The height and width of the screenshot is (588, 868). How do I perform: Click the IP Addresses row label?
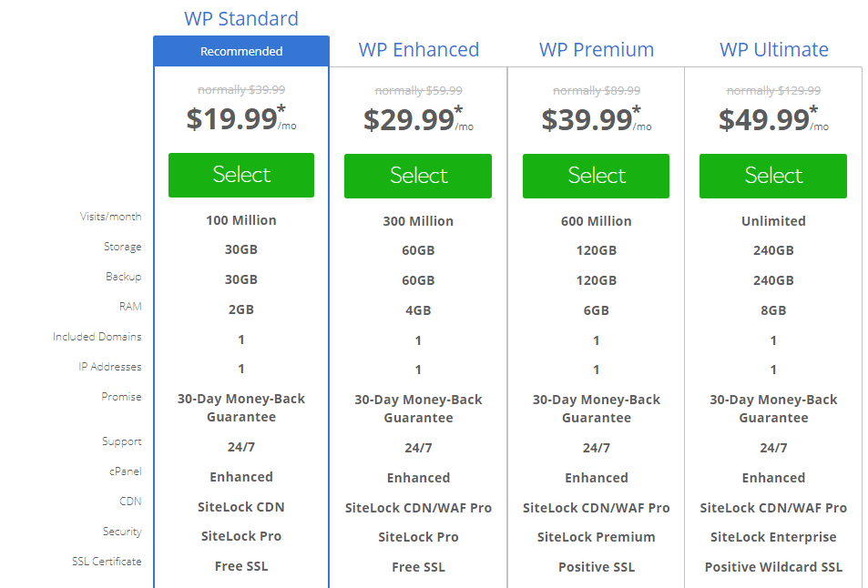click(110, 367)
